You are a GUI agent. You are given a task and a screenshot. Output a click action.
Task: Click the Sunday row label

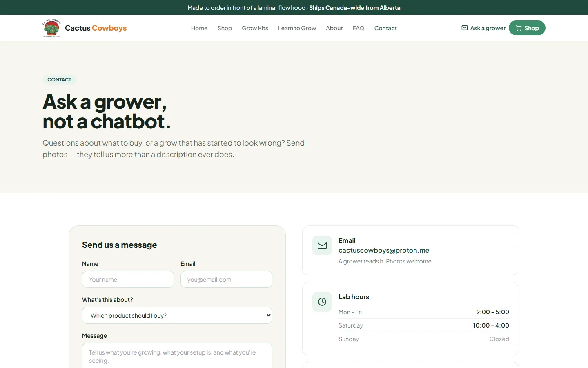(349, 339)
